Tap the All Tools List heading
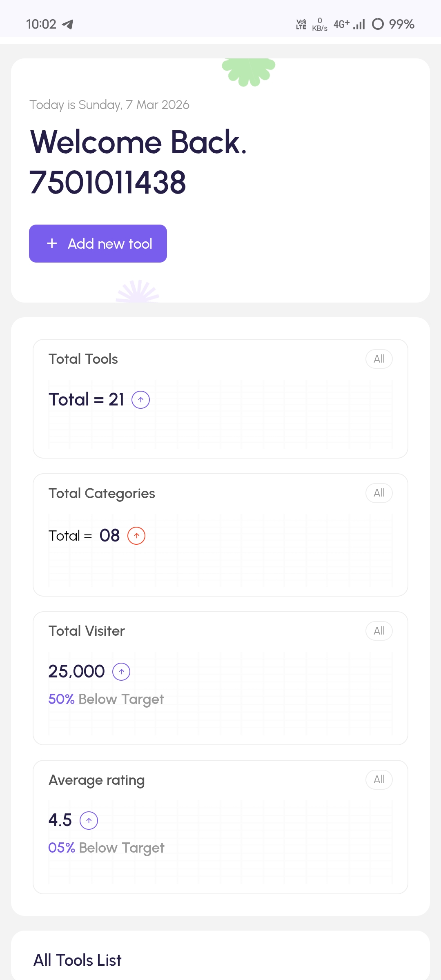441x980 pixels. pyautogui.click(x=78, y=960)
